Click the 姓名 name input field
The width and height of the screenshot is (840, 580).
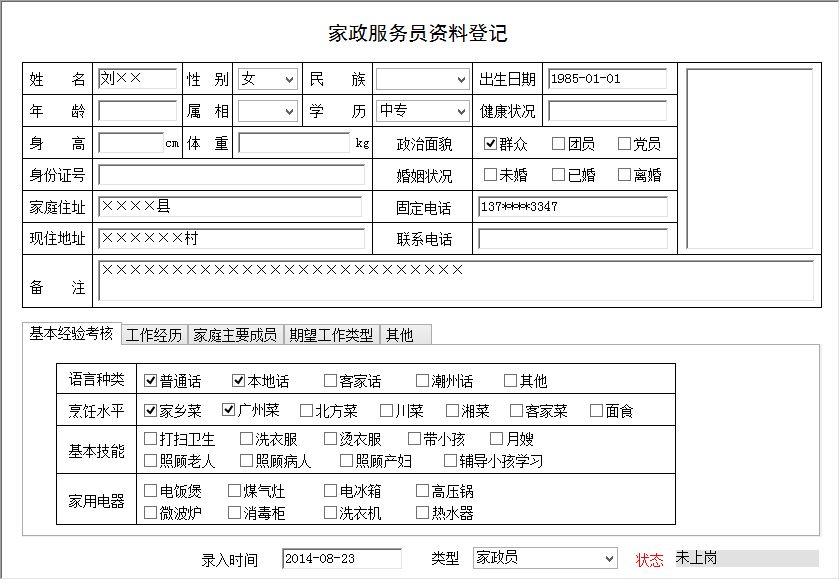point(138,79)
